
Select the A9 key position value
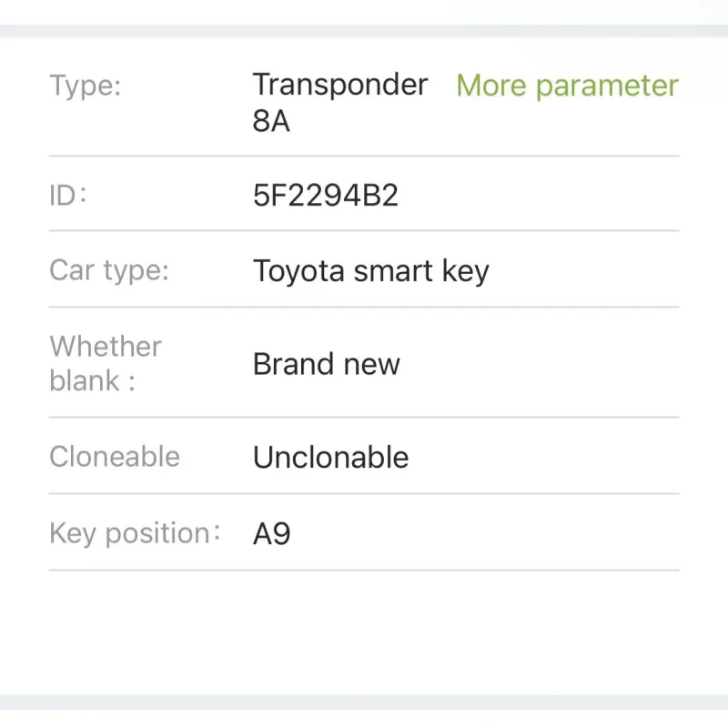[x=271, y=533]
